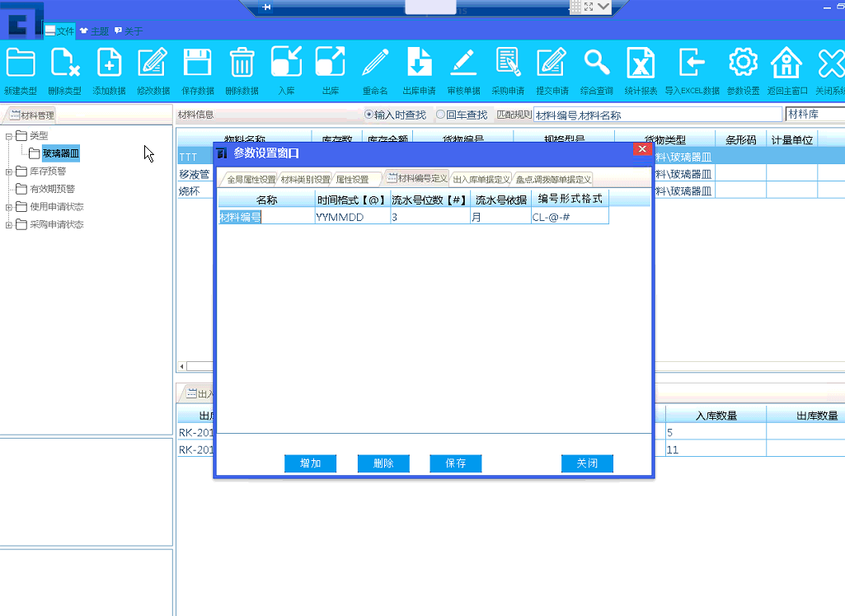Click the pin icon in top title strip
This screenshot has width=845, height=616.
click(x=266, y=7)
